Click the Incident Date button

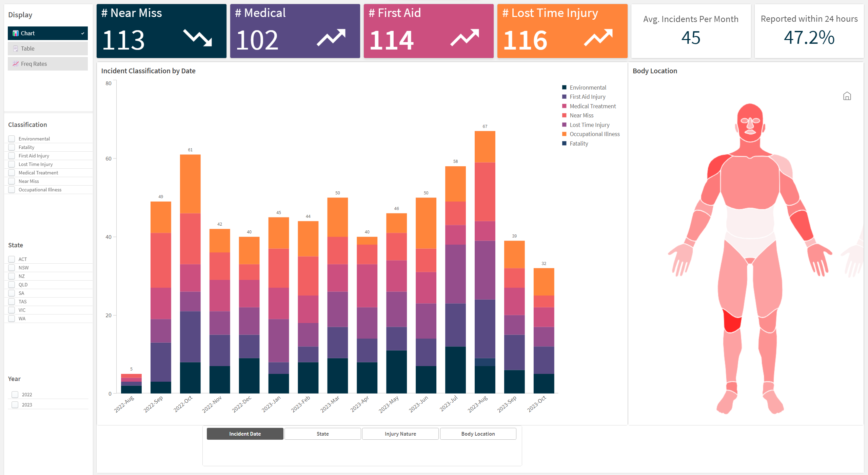[245, 434]
